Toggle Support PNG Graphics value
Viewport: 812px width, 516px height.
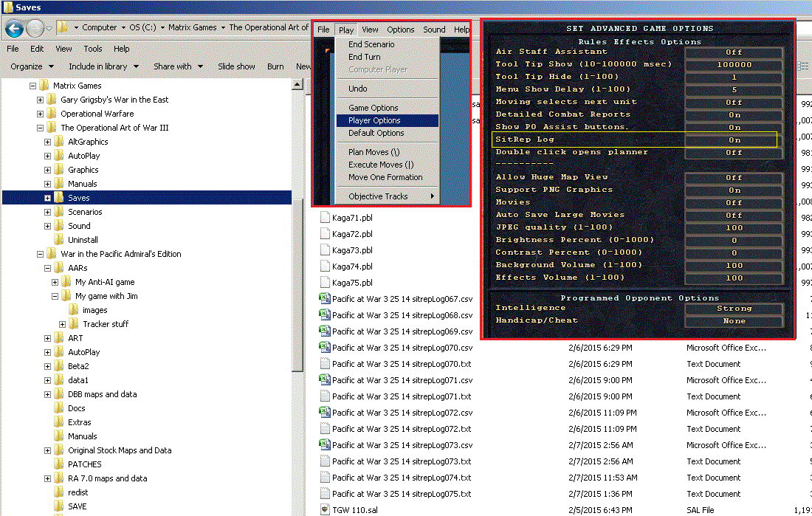pyautogui.click(x=733, y=190)
